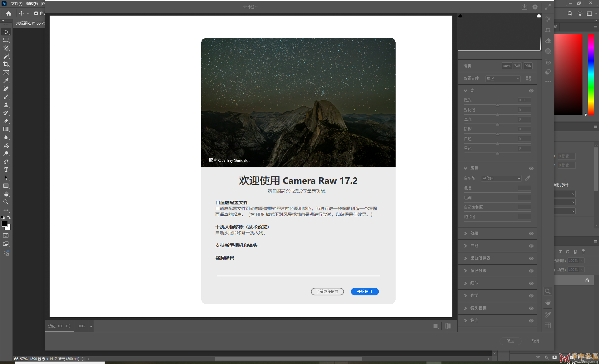This screenshot has height=364, width=599.
Task: Click the 开始使用 button
Action: (x=365, y=291)
